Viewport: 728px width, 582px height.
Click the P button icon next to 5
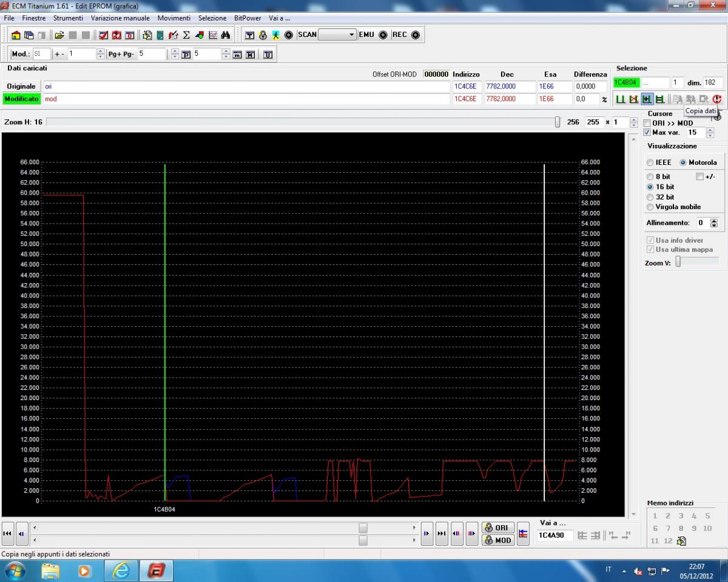pos(186,55)
